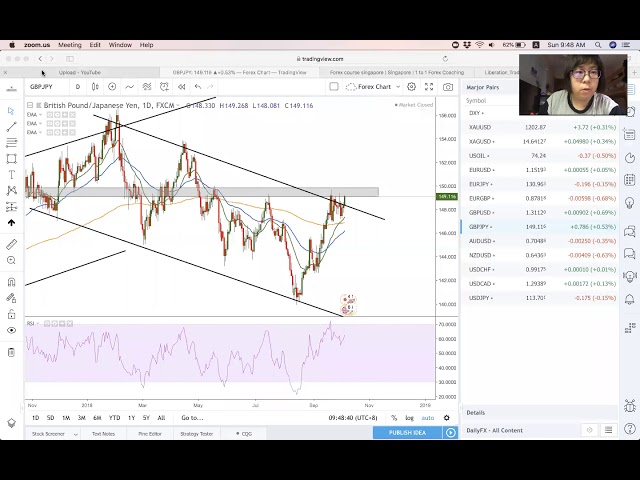
Task: Click the trash remove drawings icon
Action: pyautogui.click(x=11, y=352)
